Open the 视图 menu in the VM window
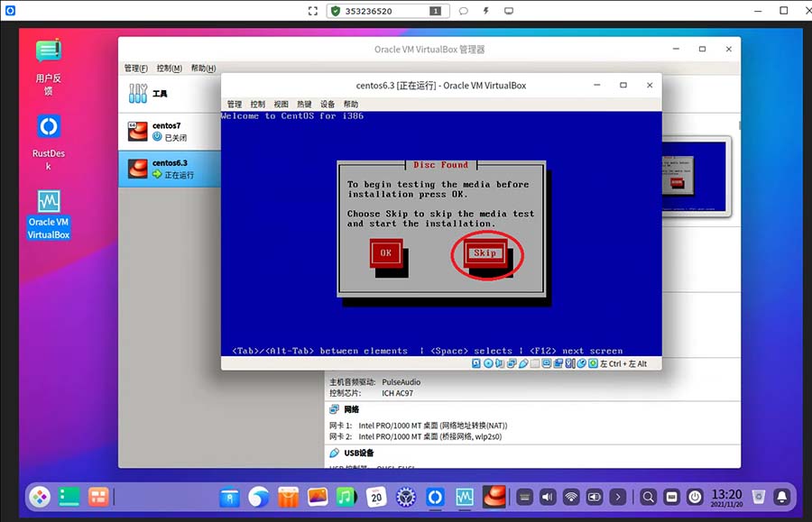The height and width of the screenshot is (522, 812). pos(281,105)
